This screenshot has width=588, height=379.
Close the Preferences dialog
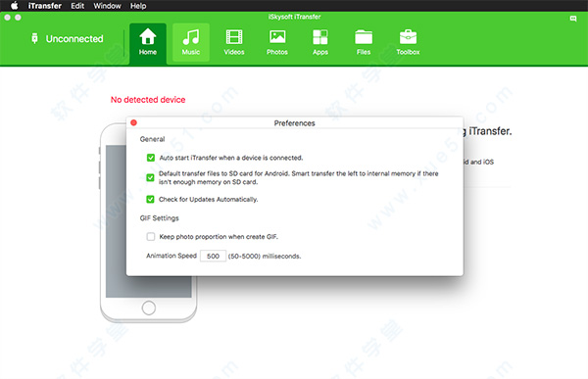coord(133,122)
